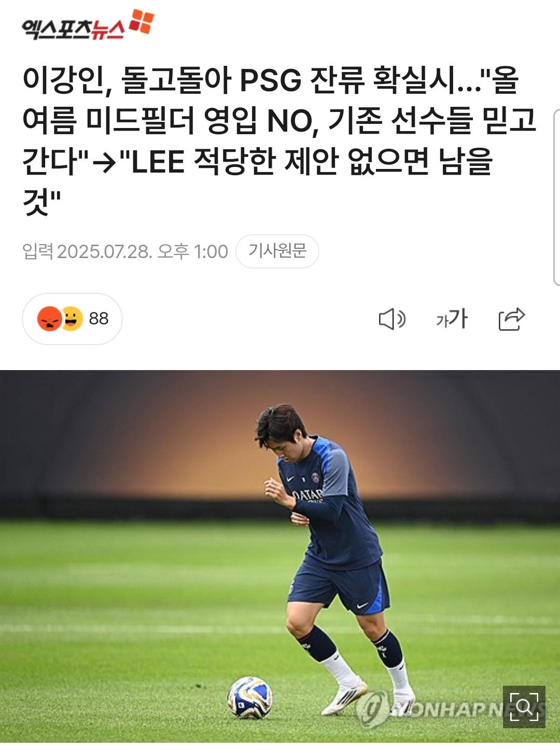Open reactions via the 88 count
Image resolution: width=560 pixels, height=750 pixels.
99,318
